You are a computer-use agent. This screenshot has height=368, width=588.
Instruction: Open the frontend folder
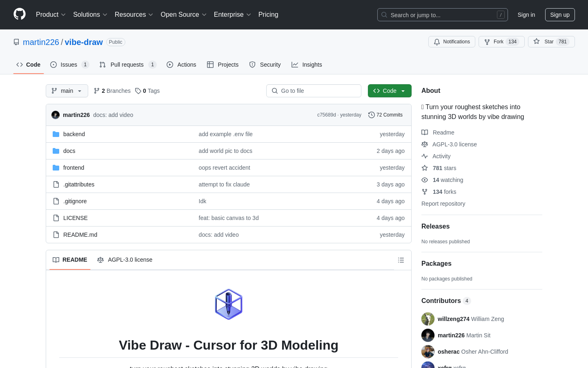click(73, 168)
